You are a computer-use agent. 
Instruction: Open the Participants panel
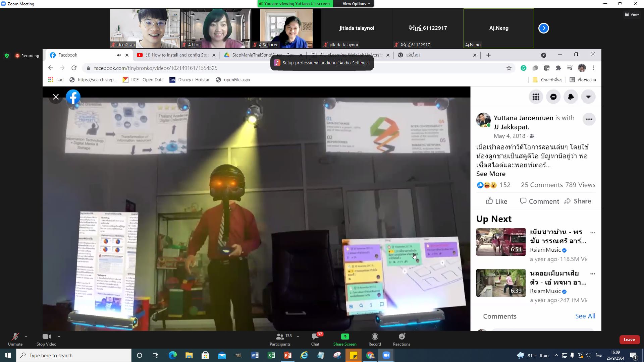pos(280,339)
